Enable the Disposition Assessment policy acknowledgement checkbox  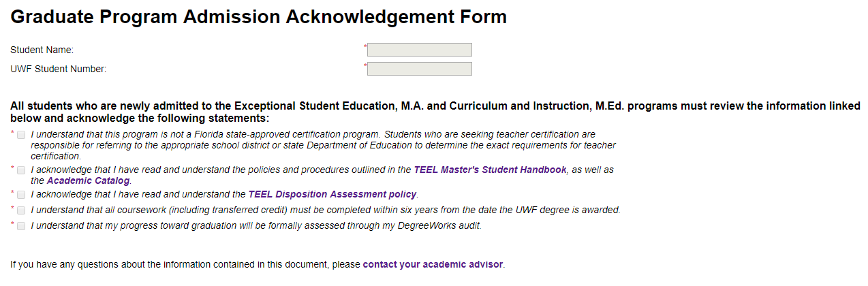click(x=21, y=195)
